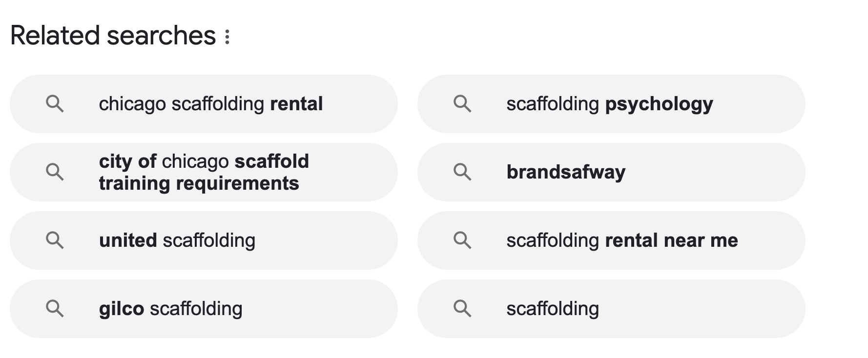Click the plain 'scaffolding' suggestion text
This screenshot has height=358, width=868.
pos(552,309)
